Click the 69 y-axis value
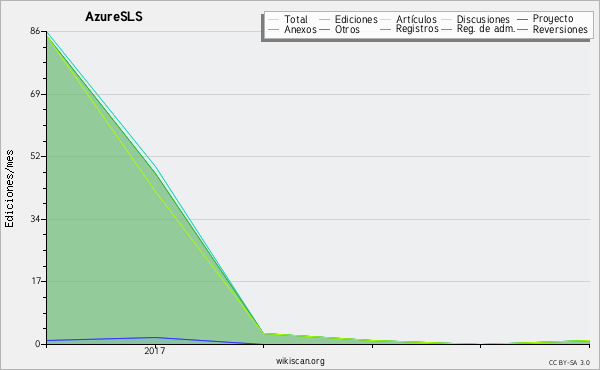Viewport: 600px width, 370px height. coord(35,94)
